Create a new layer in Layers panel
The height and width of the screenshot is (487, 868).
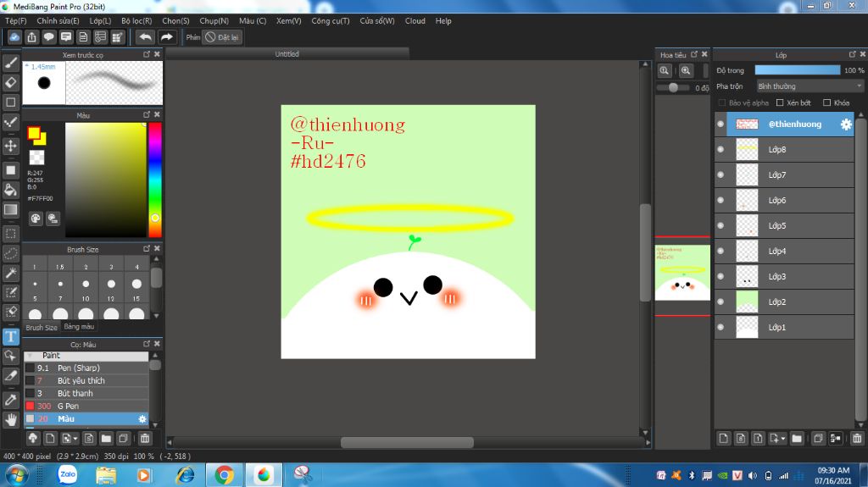724,439
